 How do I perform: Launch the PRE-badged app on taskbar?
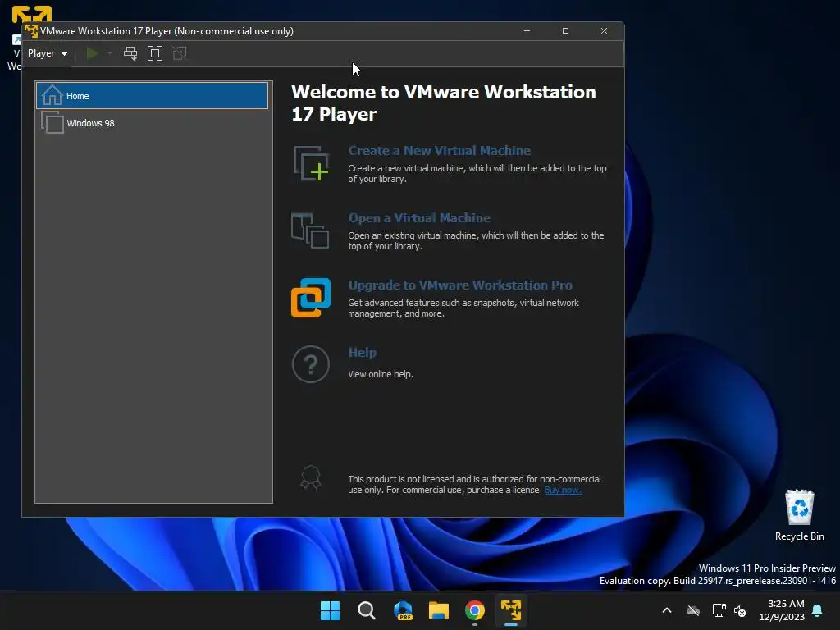click(x=403, y=610)
